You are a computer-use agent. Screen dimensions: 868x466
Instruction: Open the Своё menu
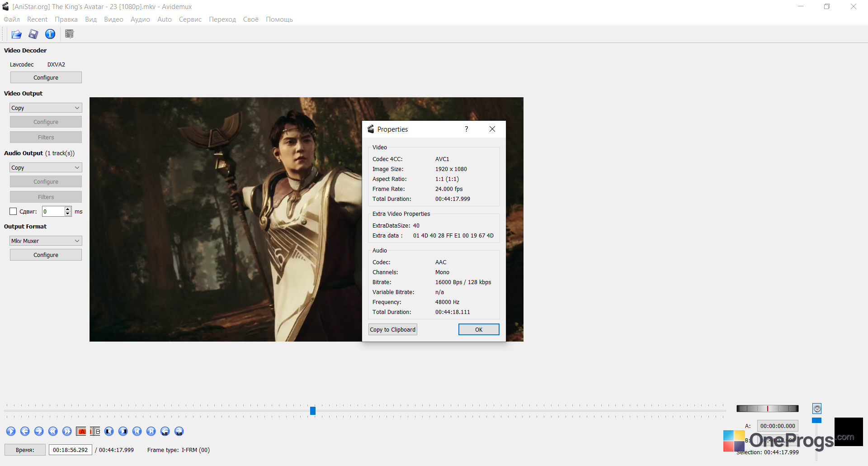pos(251,19)
